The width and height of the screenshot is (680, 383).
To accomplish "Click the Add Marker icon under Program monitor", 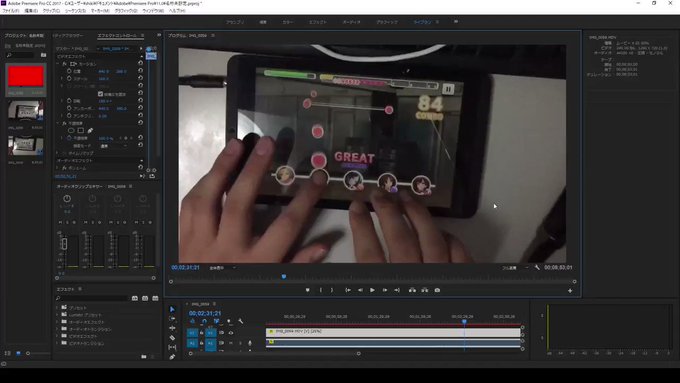I will click(x=307, y=290).
